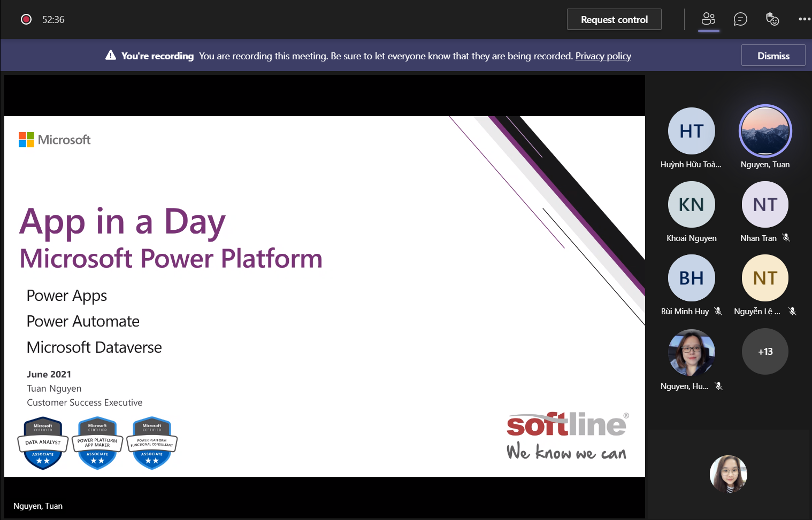Click the Data Analyst Associate badge
812x520 pixels.
43,443
